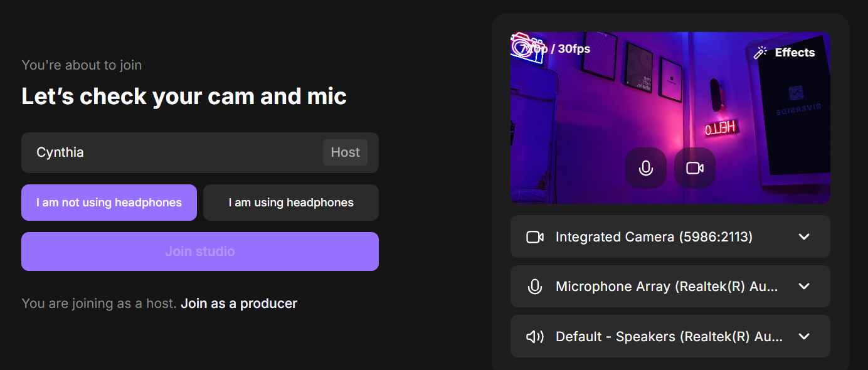The image size is (868, 370).
Task: Switch to "I am using headphones"
Action: pos(291,203)
